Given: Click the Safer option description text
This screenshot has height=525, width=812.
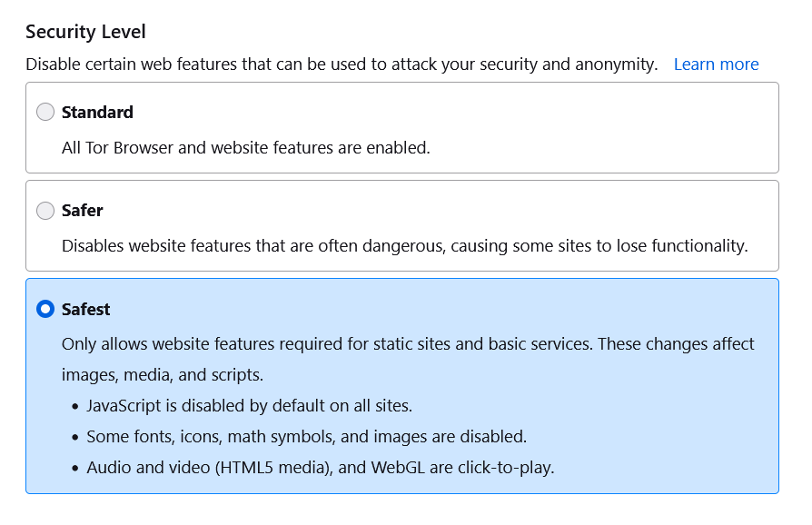Looking at the screenshot, I should (x=404, y=246).
